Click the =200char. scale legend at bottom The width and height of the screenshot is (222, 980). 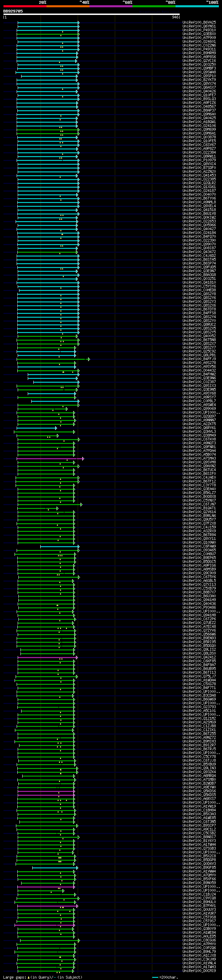tap(165, 977)
